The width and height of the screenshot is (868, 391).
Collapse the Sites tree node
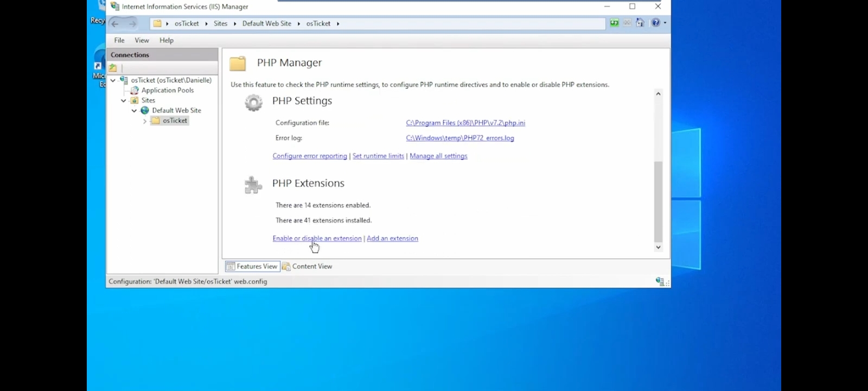pos(124,100)
